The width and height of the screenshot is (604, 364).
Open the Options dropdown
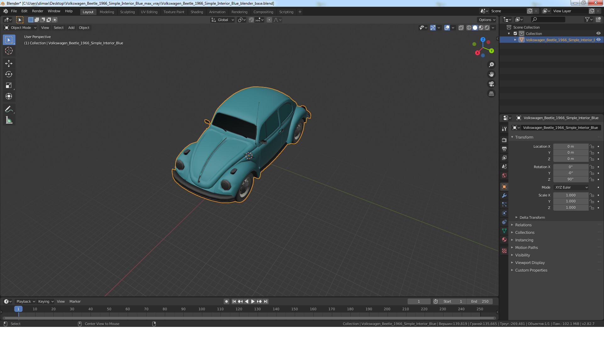pyautogui.click(x=487, y=20)
